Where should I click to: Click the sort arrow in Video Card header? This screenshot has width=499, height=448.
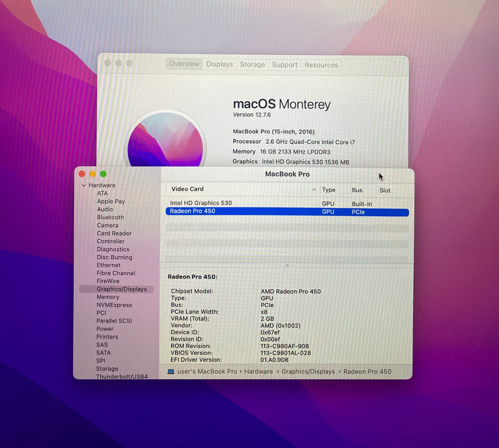pos(314,190)
